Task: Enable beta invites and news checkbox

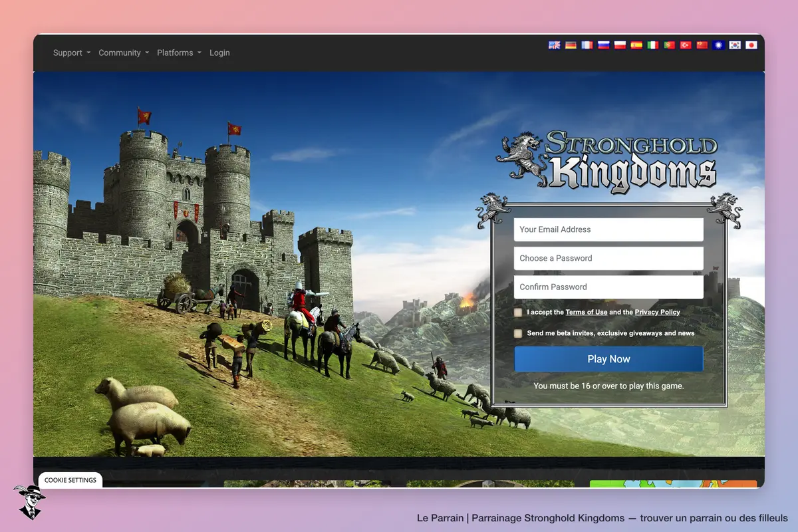Action: click(518, 333)
